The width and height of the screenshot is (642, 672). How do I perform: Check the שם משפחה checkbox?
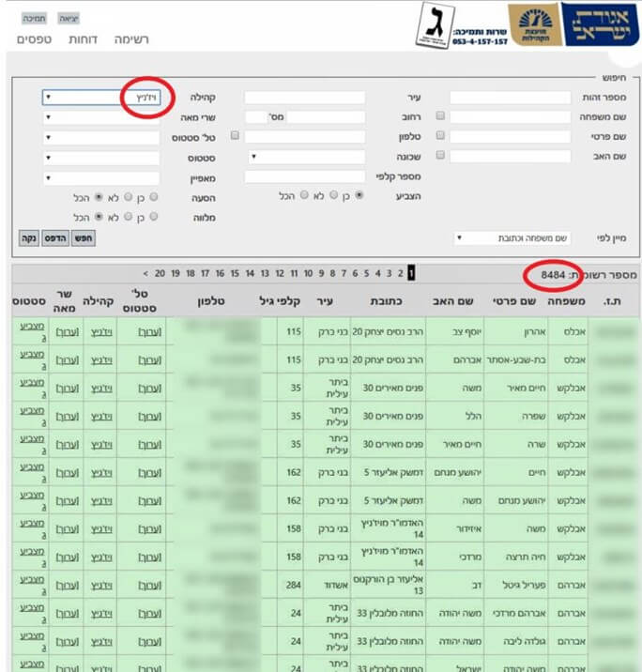tap(440, 117)
